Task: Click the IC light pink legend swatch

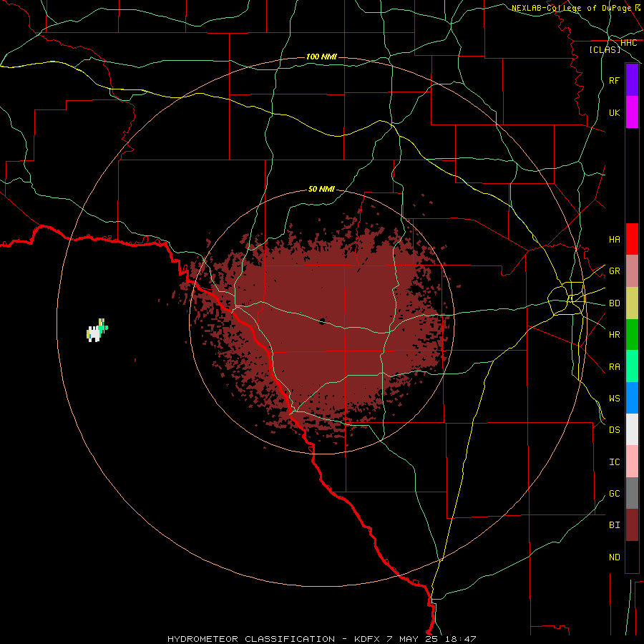Action: (632, 462)
